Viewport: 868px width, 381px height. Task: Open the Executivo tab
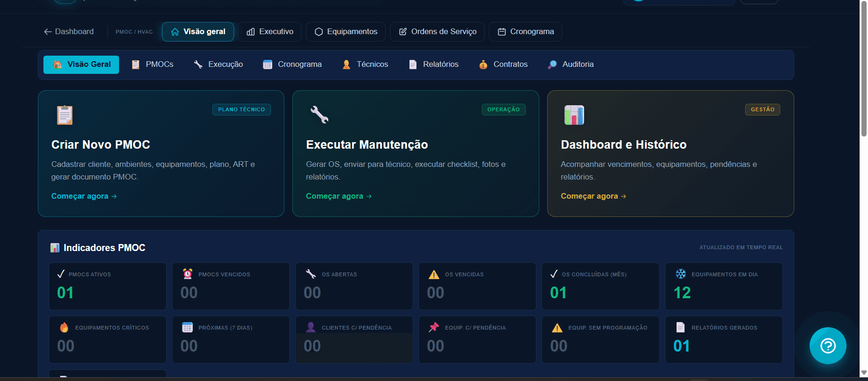(270, 32)
